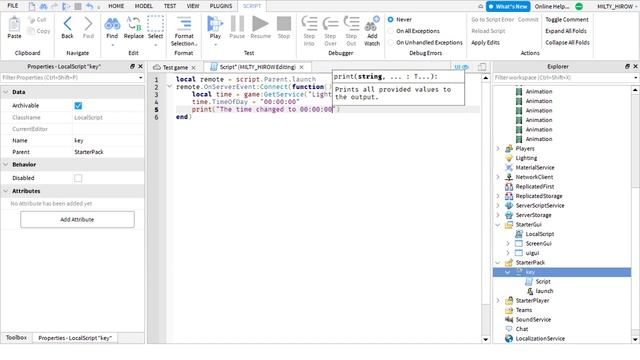Switch to the Toolbox bottom tab
Image resolution: width=640 pixels, height=360 pixels.
(16, 338)
